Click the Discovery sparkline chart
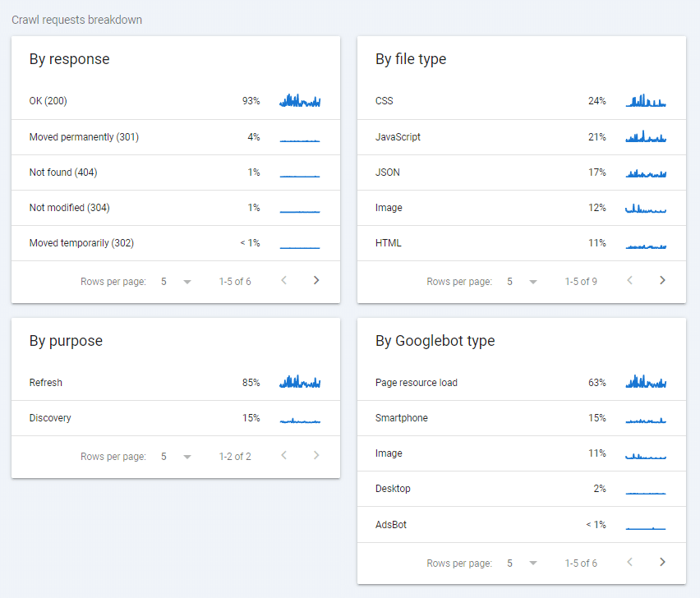Image resolution: width=700 pixels, height=598 pixels. [300, 421]
